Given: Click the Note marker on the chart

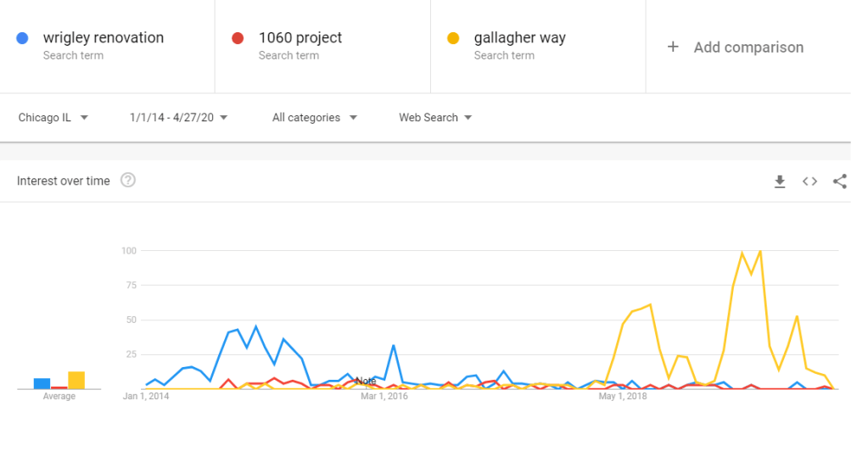Looking at the screenshot, I should tap(366, 381).
